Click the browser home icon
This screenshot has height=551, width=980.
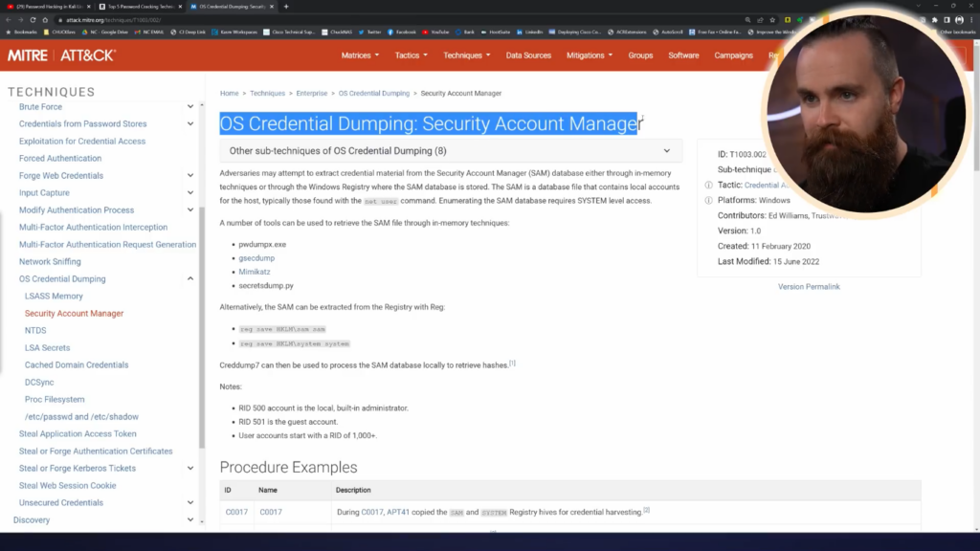click(45, 20)
